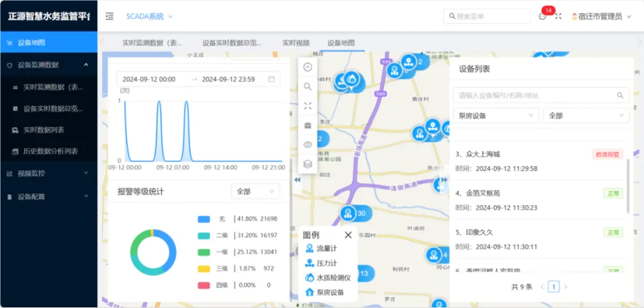Click the map fullscreen expand tool

tap(307, 106)
